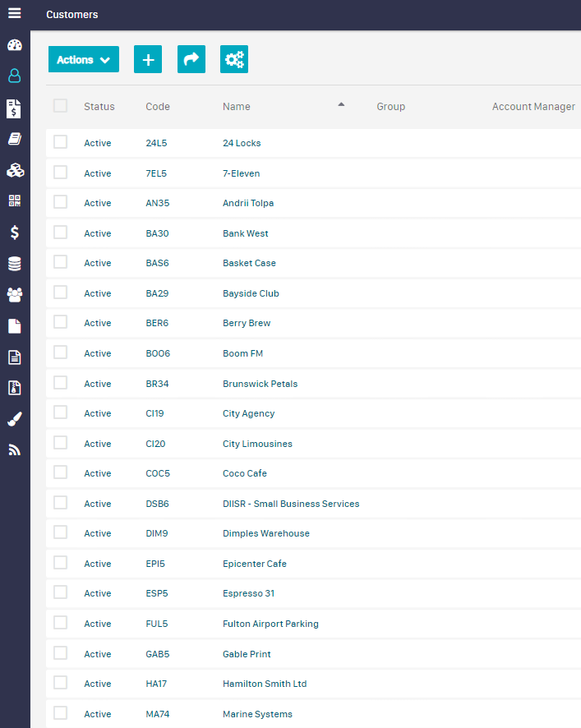Tick the select-all header checkbox
This screenshot has width=581, height=728.
(x=60, y=106)
